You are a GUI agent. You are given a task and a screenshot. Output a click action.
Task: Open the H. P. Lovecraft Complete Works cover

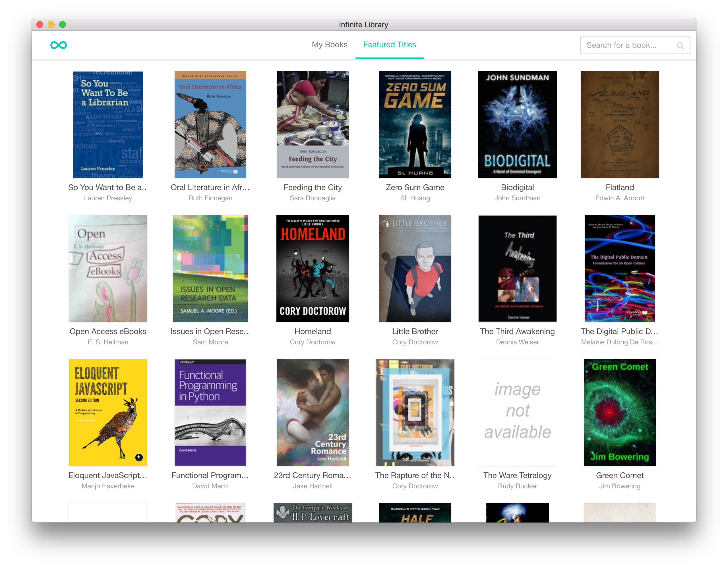[312, 513]
